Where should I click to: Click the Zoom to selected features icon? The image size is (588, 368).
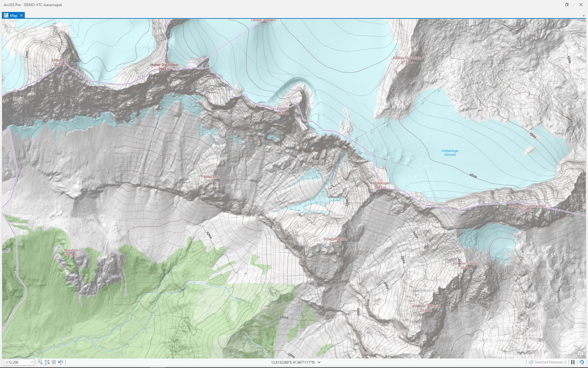point(531,362)
